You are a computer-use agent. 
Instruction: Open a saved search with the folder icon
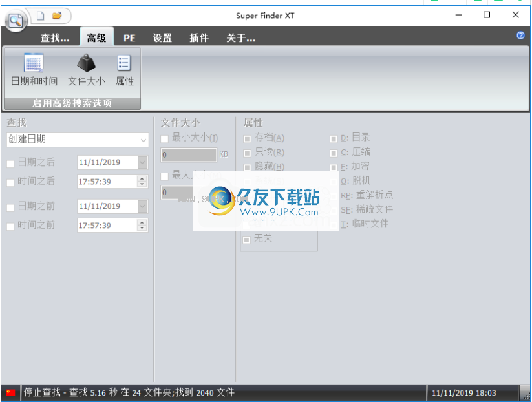click(x=57, y=16)
